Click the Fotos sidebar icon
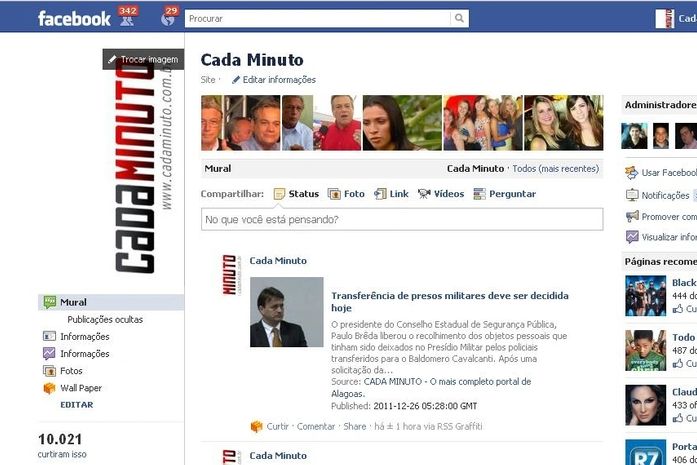This screenshot has width=697, height=465. [x=49, y=371]
